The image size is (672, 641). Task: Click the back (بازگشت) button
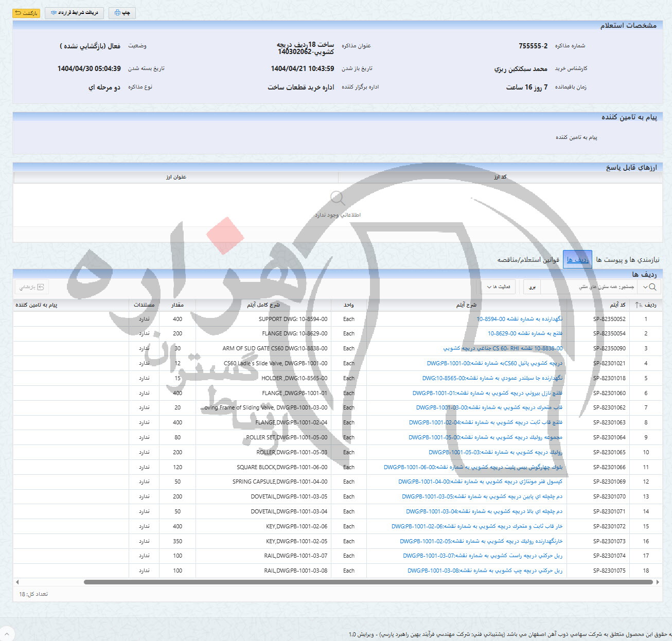[x=26, y=13]
